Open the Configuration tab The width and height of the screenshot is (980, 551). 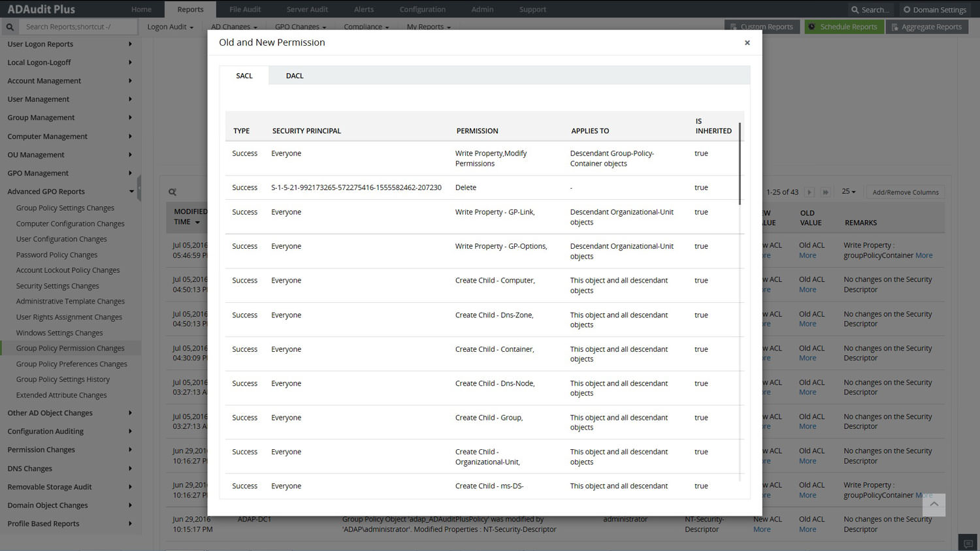coord(423,9)
